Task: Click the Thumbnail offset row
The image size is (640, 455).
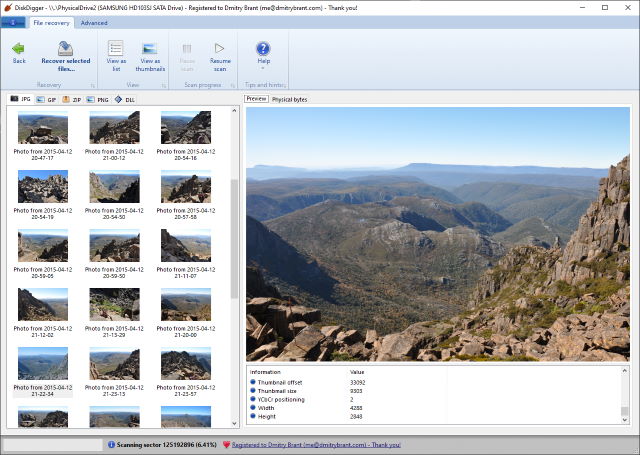Action: [347, 382]
